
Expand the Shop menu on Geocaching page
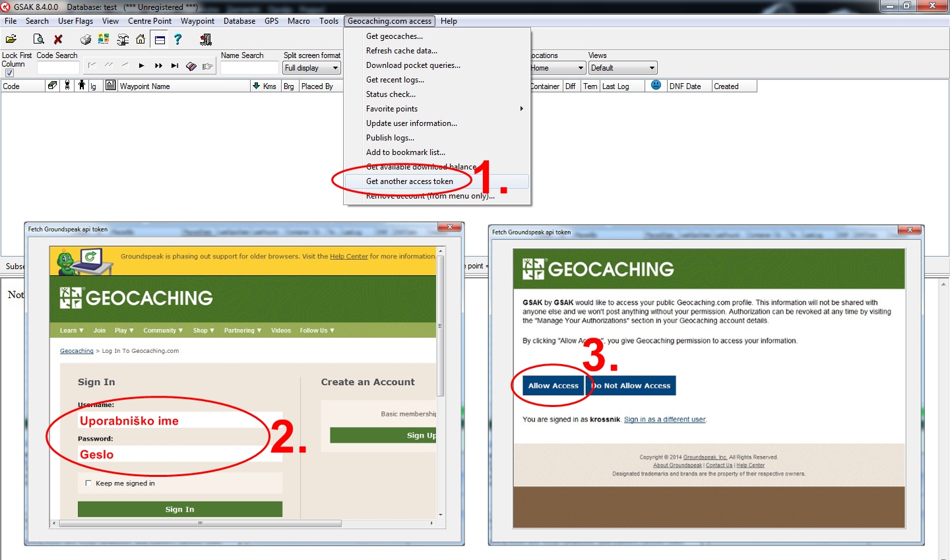(x=204, y=330)
